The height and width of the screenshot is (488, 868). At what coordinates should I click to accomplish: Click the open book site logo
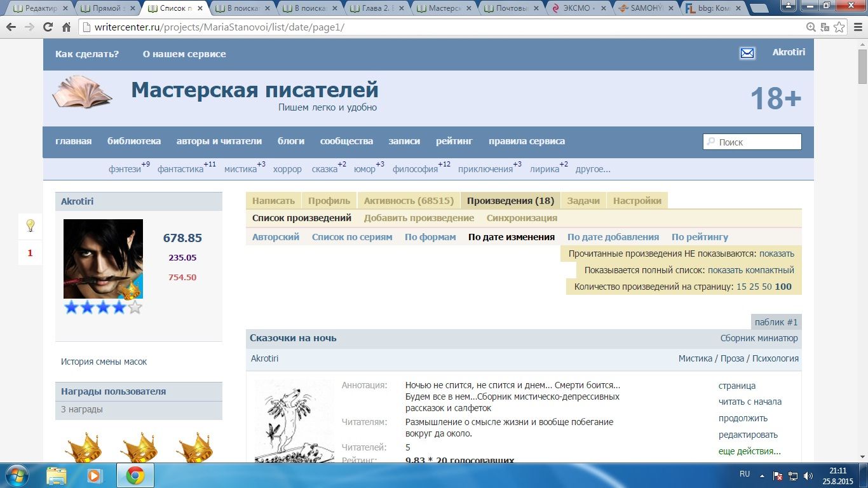[81, 93]
